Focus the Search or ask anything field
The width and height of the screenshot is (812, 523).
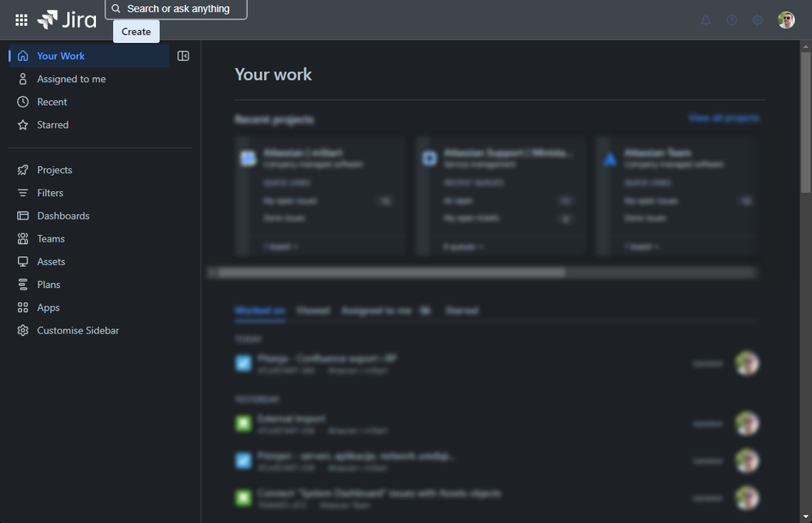point(176,9)
